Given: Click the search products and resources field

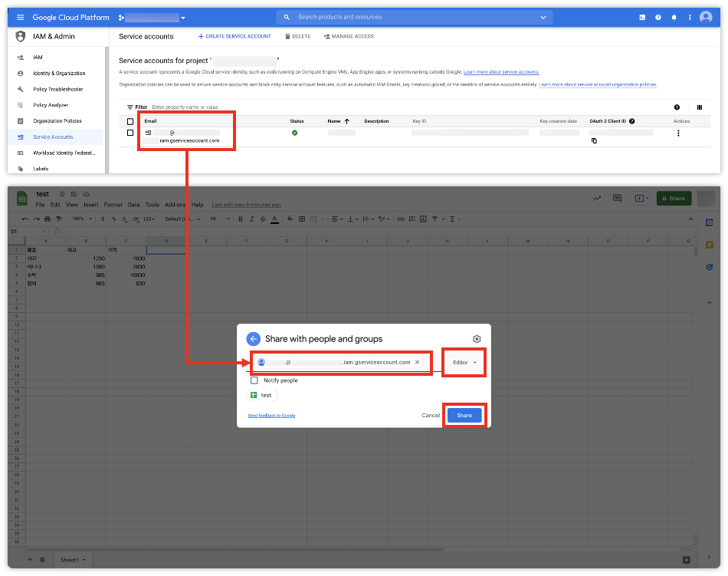Looking at the screenshot, I should tap(414, 17).
